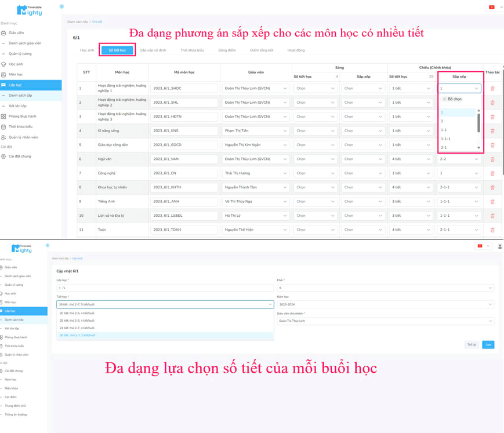This screenshot has width=504, height=433.
Task: Delete the Ngữ văn subject row
Action: pos(492,159)
